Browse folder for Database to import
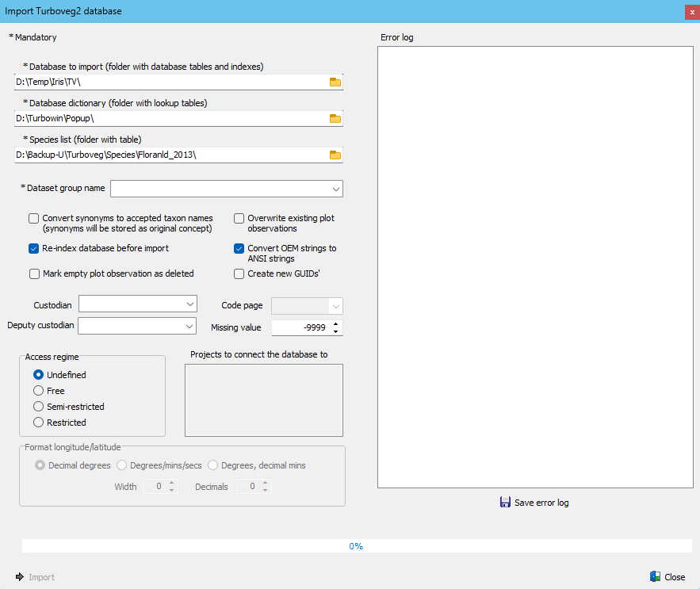This screenshot has width=700, height=589. point(335,82)
